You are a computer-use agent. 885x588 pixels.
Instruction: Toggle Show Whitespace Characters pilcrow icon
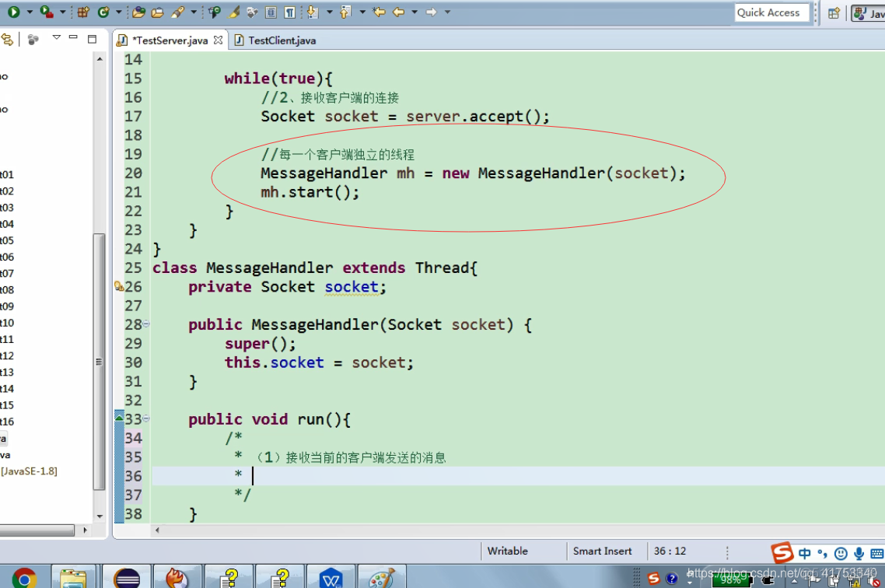[x=289, y=12]
